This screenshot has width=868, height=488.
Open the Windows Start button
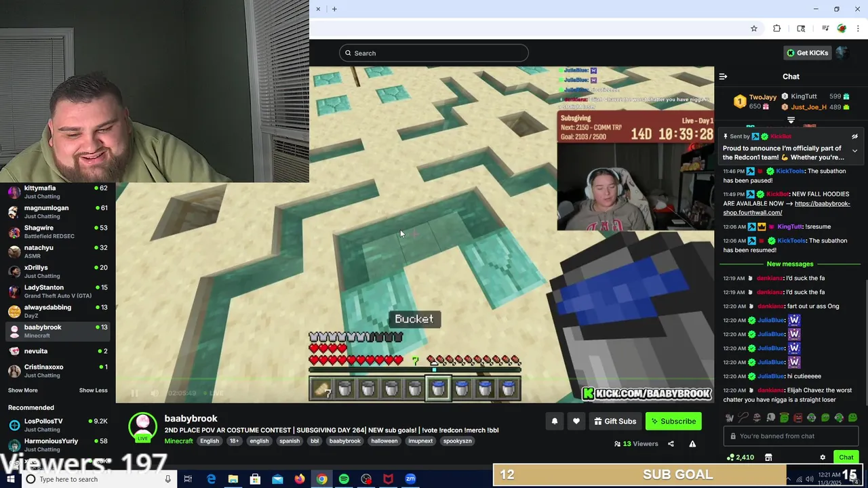coord(11,479)
